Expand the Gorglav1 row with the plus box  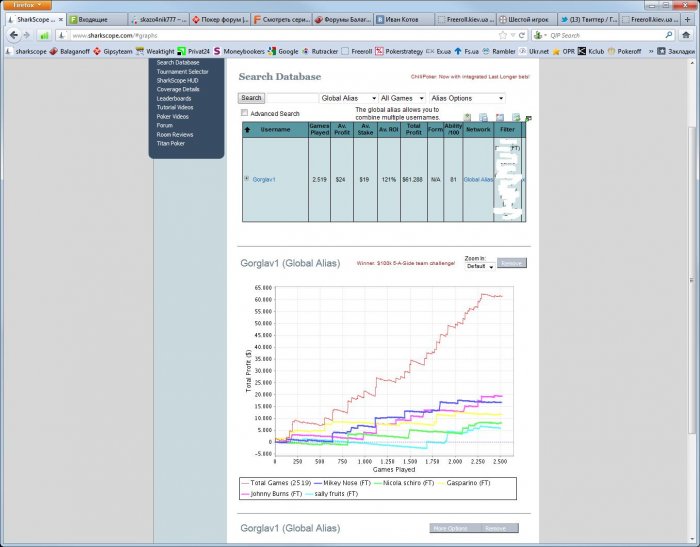pos(246,179)
